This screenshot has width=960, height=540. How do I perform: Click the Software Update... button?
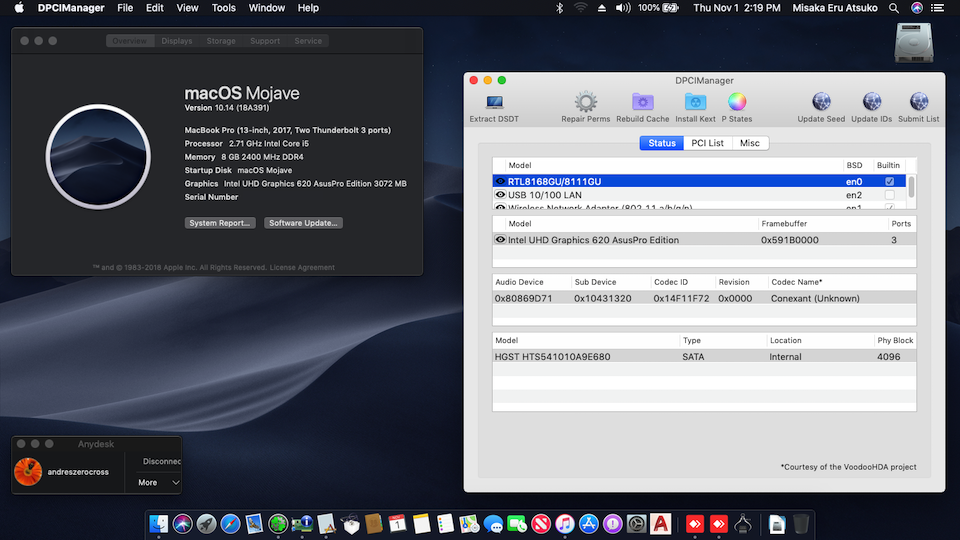(303, 223)
